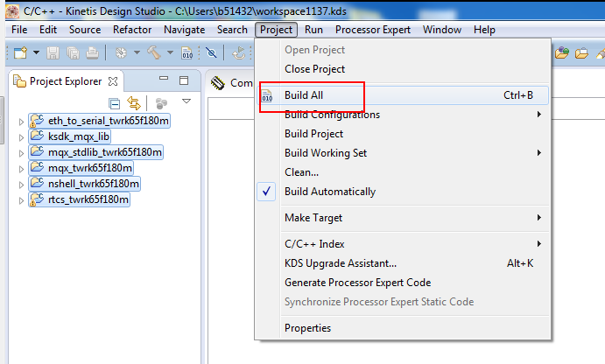Click the Kinetis Design Studio title icon
Image resolution: width=605 pixels, height=364 pixels.
(12, 11)
